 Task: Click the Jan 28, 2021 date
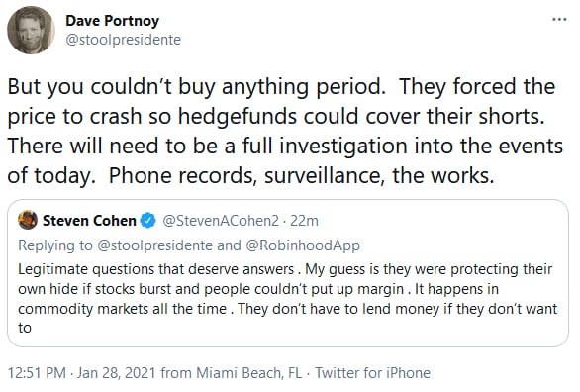(x=116, y=373)
